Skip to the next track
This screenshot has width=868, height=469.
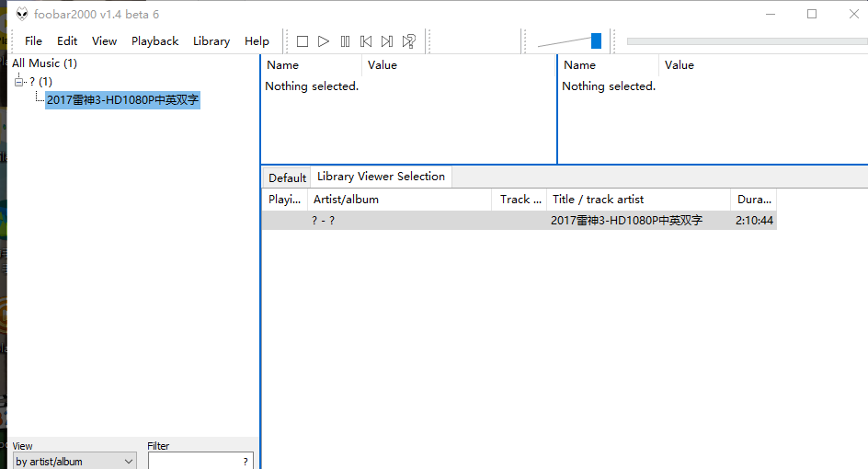[x=387, y=41]
